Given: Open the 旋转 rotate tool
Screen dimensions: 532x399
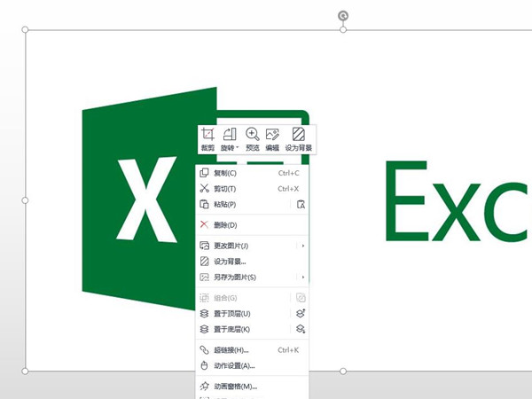Looking at the screenshot, I should (228, 139).
